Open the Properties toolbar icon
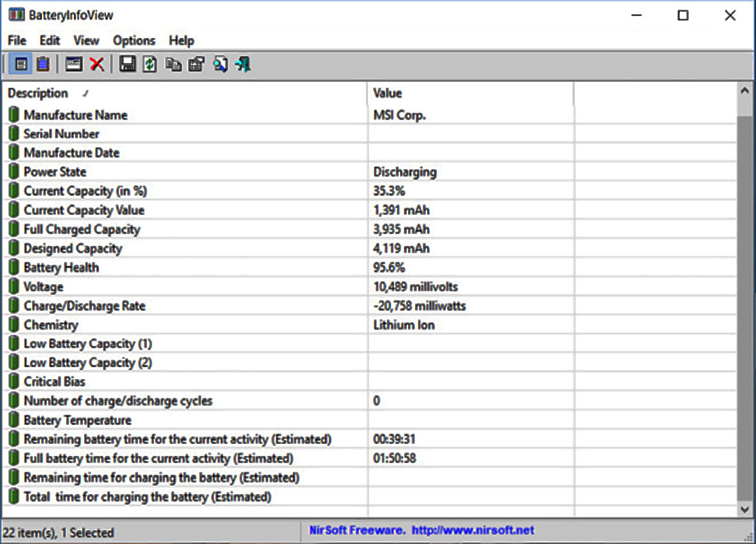Image resolution: width=756 pixels, height=544 pixels. [196, 64]
